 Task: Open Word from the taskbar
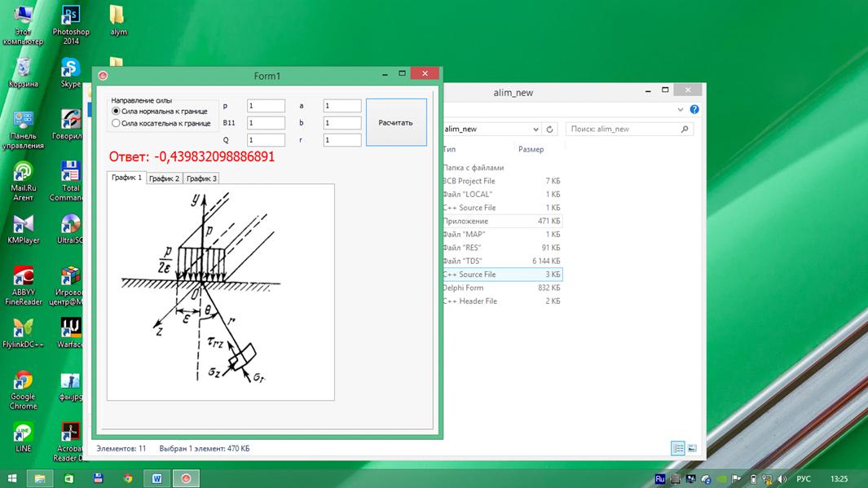pyautogui.click(x=156, y=478)
